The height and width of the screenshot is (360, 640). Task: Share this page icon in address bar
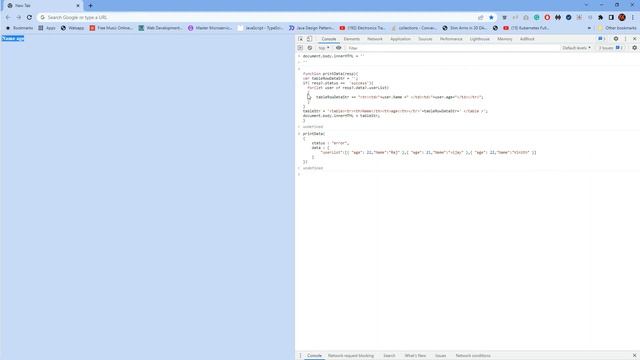(480, 18)
